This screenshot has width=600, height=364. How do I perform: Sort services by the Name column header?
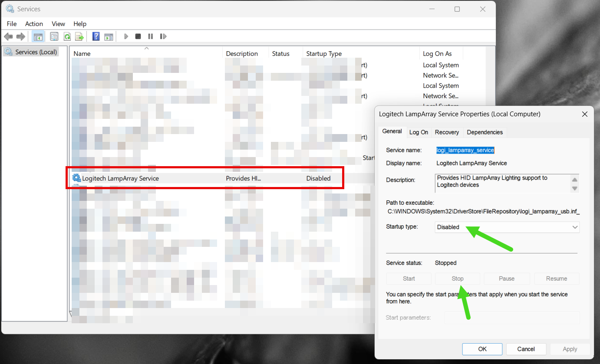146,53
